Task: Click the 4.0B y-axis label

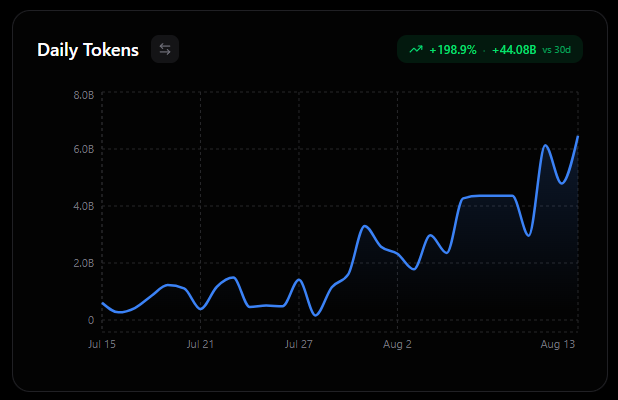Action: point(84,206)
